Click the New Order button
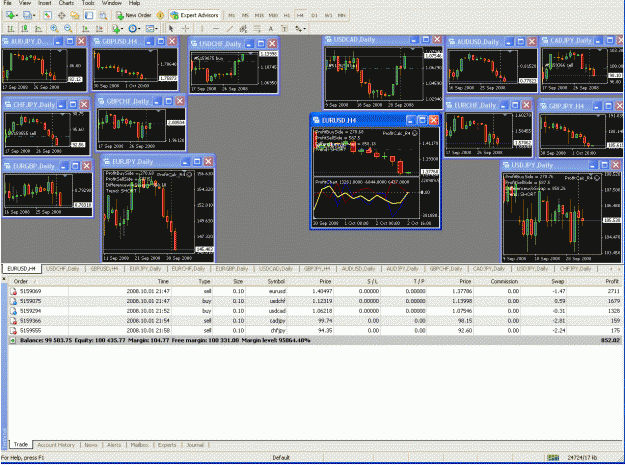This screenshot has height=465, width=625. 134,15
